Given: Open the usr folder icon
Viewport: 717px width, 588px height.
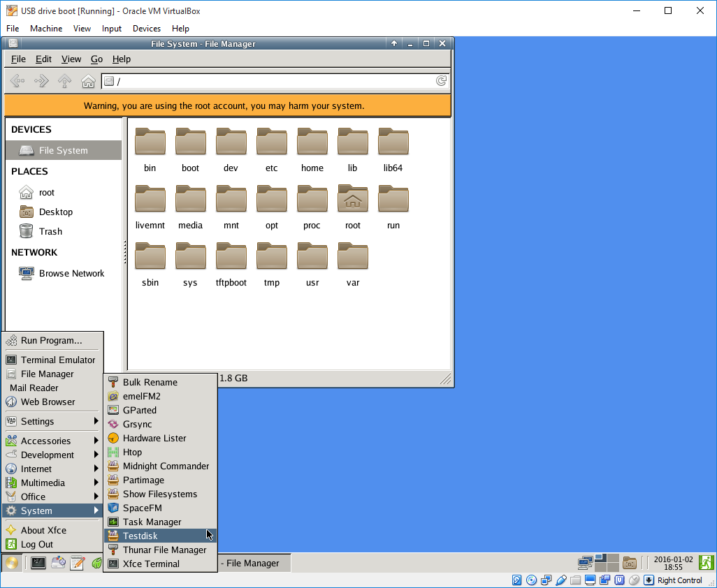Looking at the screenshot, I should (x=312, y=256).
